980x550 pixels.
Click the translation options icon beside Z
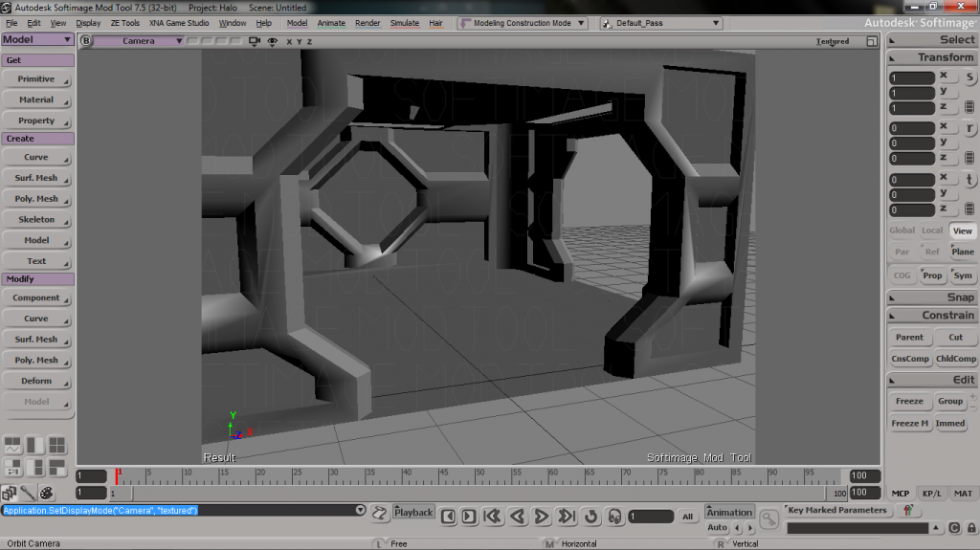pyautogui.click(x=969, y=209)
